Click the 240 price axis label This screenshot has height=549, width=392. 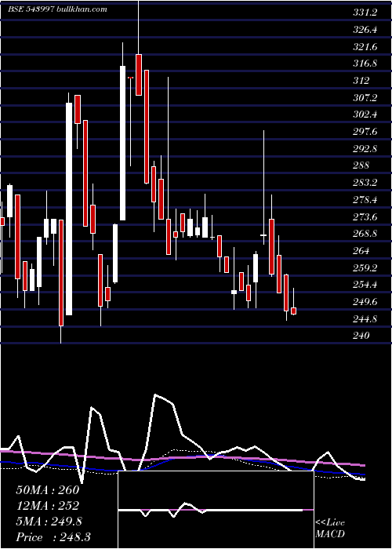click(x=361, y=336)
